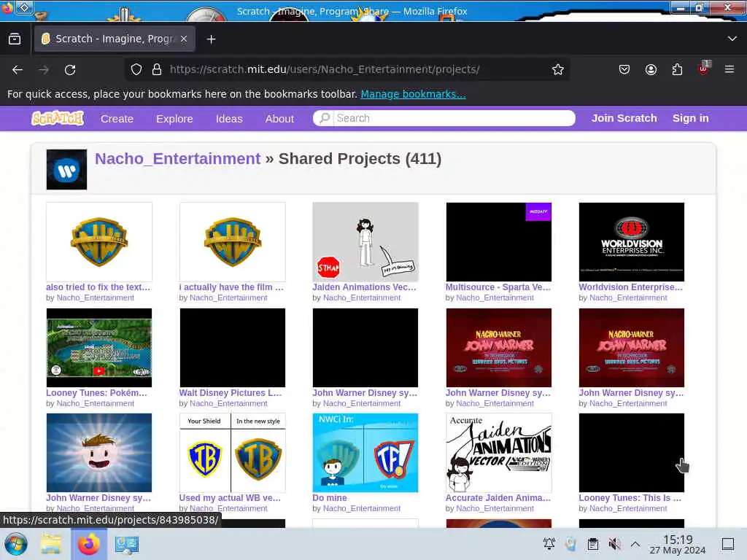Open the About menu item

[x=279, y=119]
